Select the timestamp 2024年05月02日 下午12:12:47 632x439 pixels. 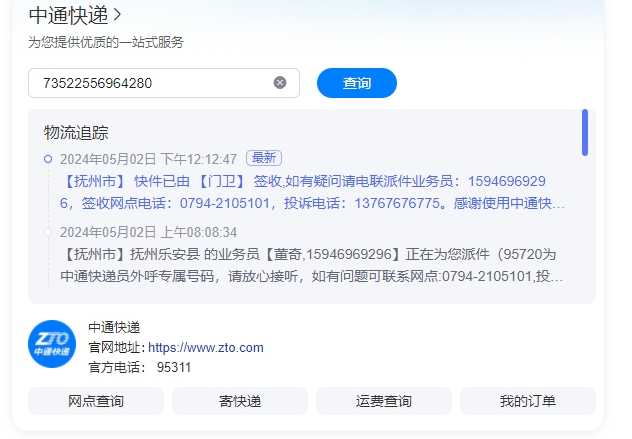(148, 159)
